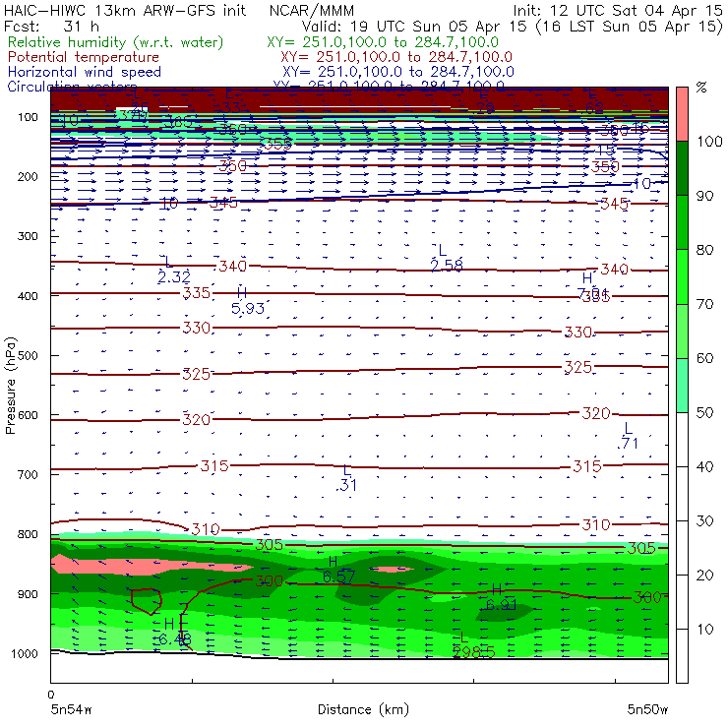The width and height of the screenshot is (728, 728).
Task: Click the '500' pressure axis tick label
Action: click(x=28, y=355)
